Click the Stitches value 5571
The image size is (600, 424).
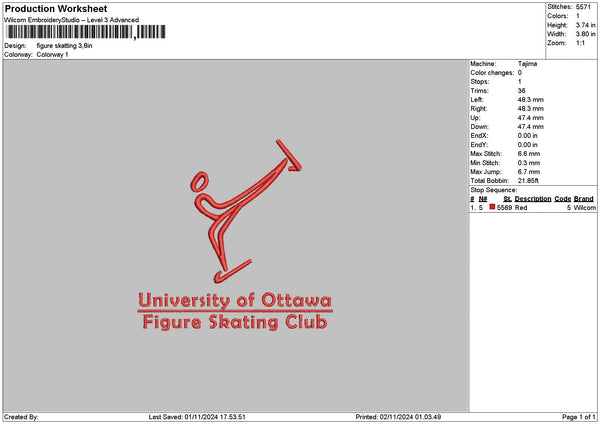(583, 7)
